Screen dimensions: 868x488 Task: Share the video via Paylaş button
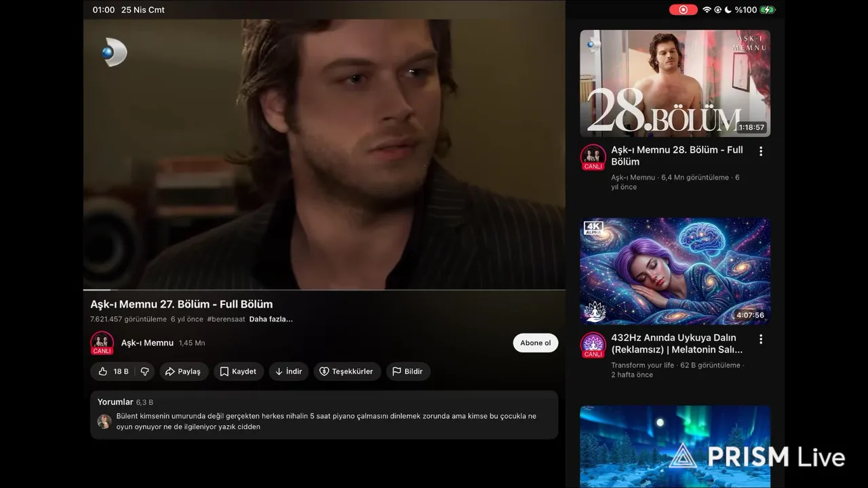(x=184, y=371)
